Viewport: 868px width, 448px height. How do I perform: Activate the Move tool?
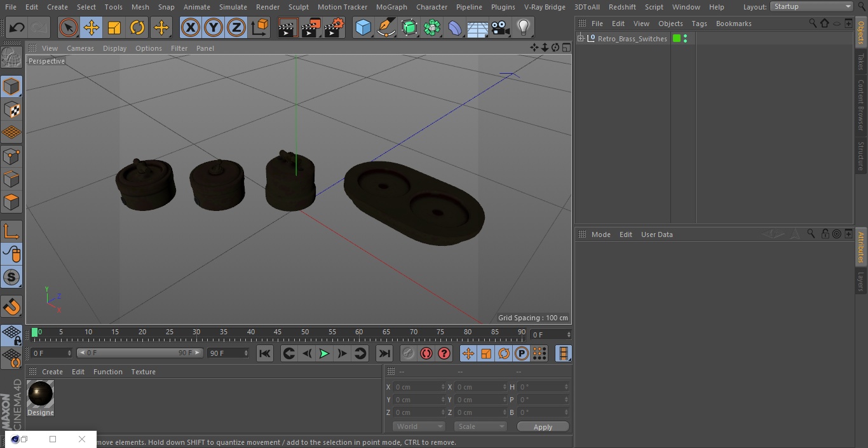tap(92, 27)
